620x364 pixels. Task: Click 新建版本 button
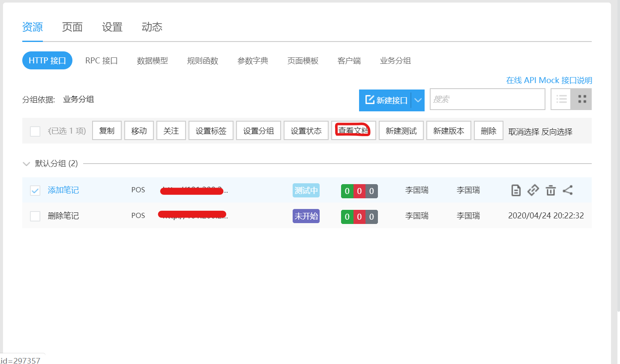[x=449, y=131]
